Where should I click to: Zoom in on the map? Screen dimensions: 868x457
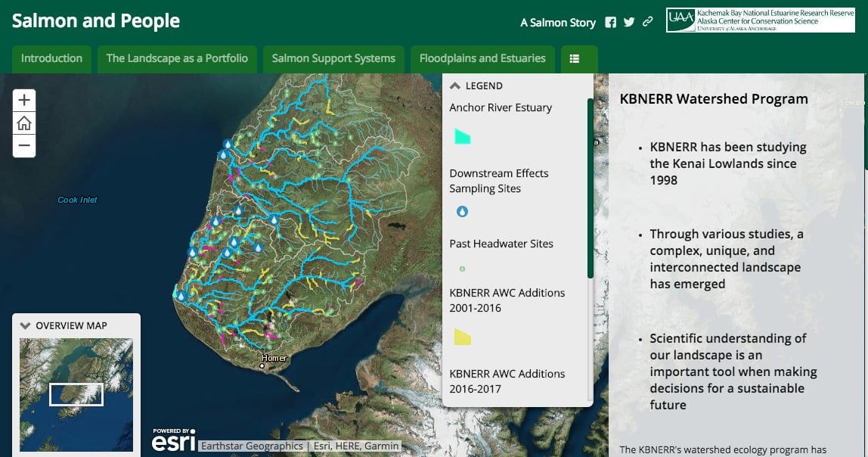tap(24, 100)
